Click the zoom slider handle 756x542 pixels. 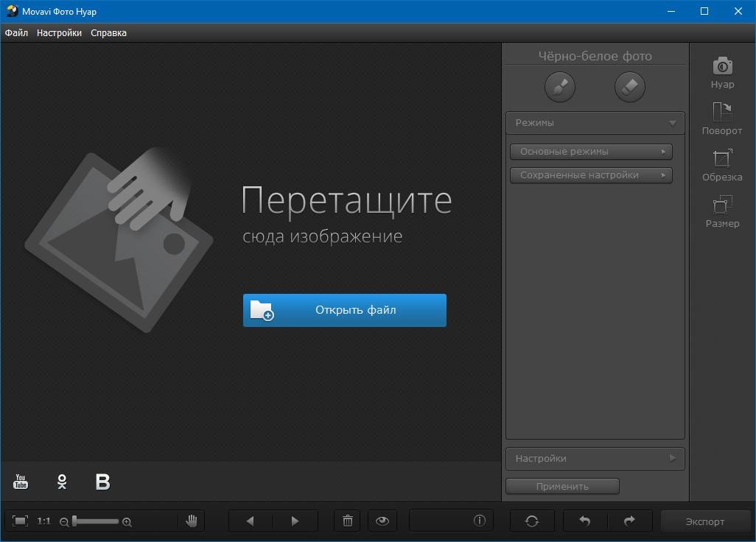coord(74,521)
